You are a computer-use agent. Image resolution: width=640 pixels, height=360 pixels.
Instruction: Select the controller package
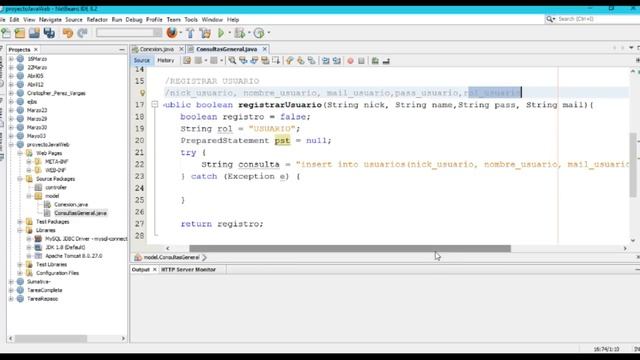tap(56, 187)
